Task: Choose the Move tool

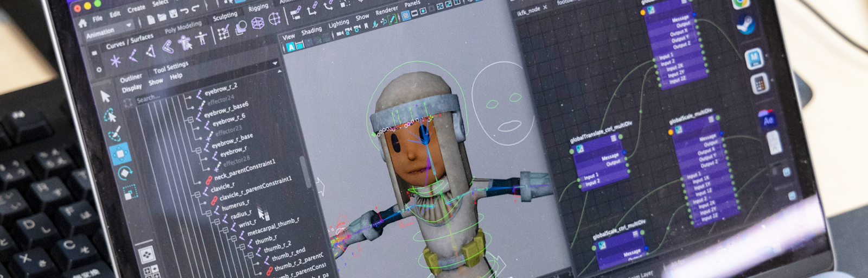Action: pos(120,153)
